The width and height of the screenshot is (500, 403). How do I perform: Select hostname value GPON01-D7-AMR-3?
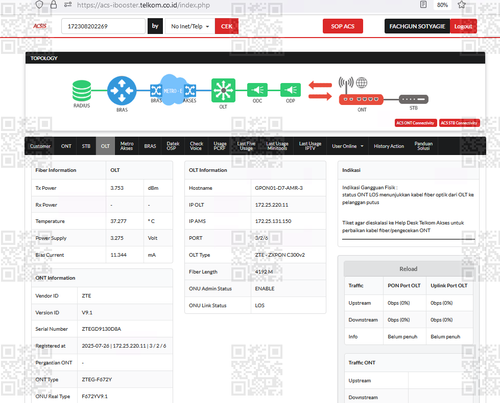[x=279, y=188]
